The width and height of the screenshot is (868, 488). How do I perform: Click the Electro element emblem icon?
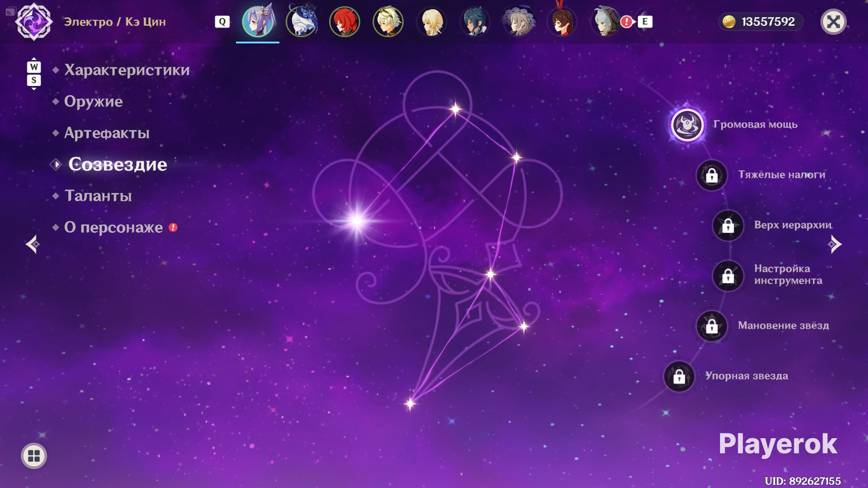[33, 21]
